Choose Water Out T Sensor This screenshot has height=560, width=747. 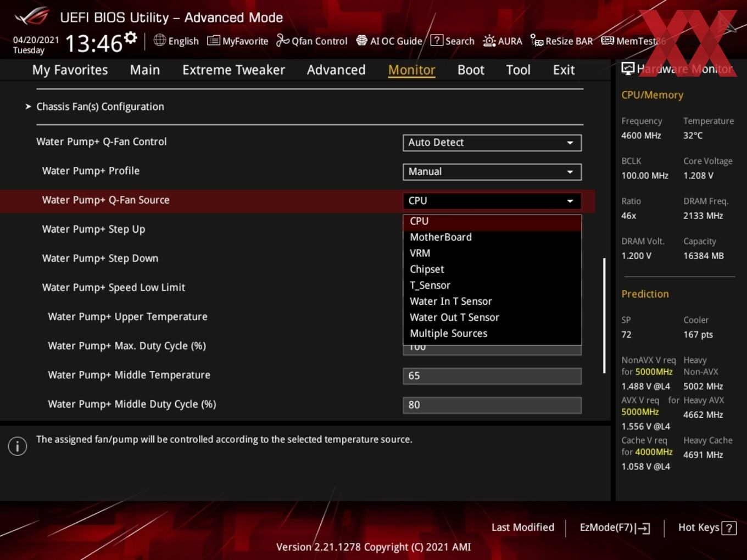point(492,317)
